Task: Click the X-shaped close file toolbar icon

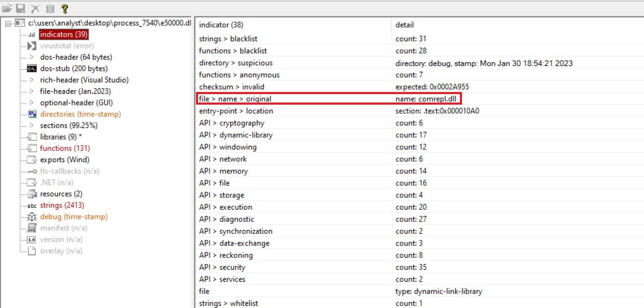Action: pyautogui.click(x=35, y=8)
